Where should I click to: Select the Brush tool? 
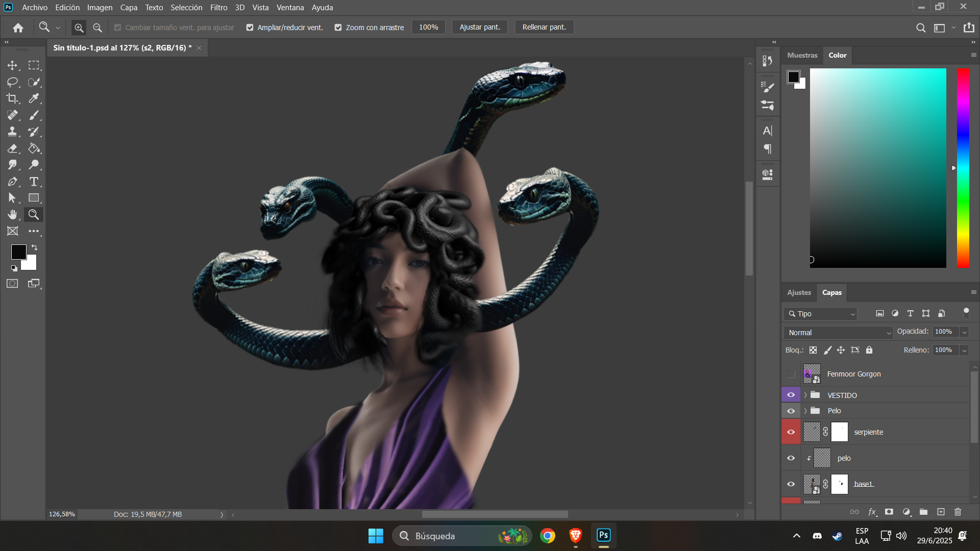tap(34, 115)
